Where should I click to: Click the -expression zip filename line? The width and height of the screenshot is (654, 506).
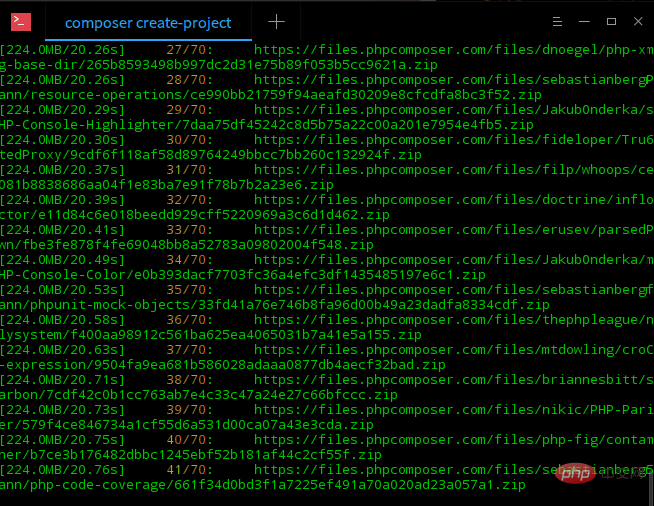(x=223, y=365)
